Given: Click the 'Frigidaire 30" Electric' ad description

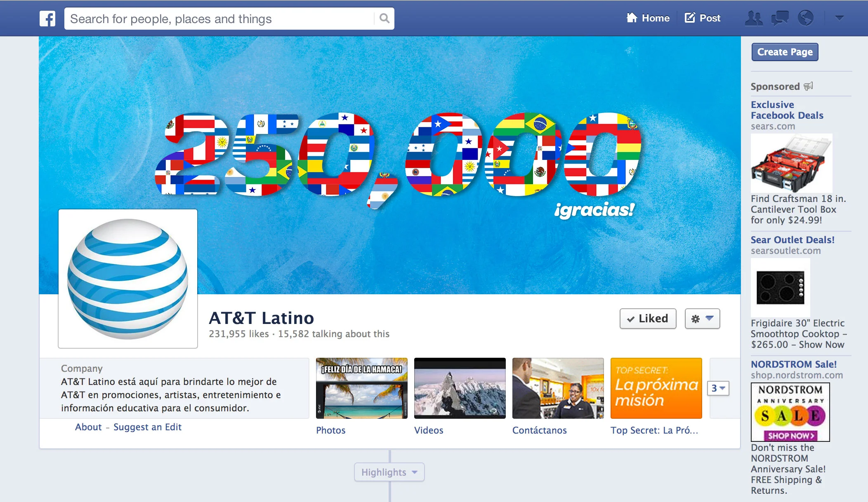Looking at the screenshot, I should coord(799,334).
